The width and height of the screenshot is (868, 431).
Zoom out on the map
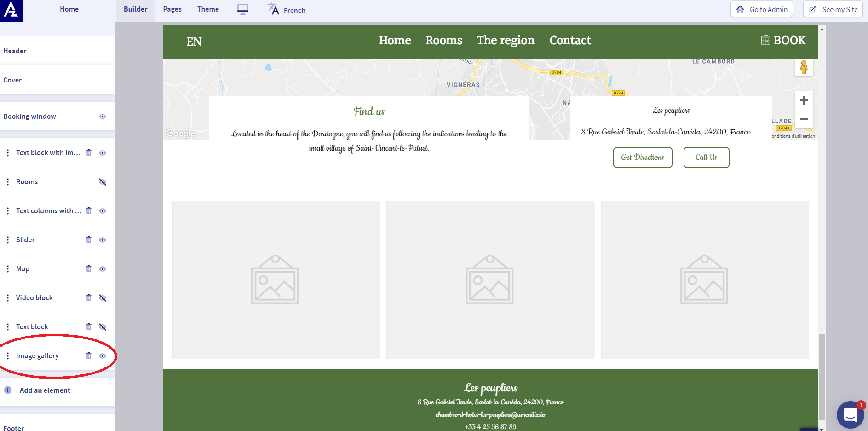(804, 119)
